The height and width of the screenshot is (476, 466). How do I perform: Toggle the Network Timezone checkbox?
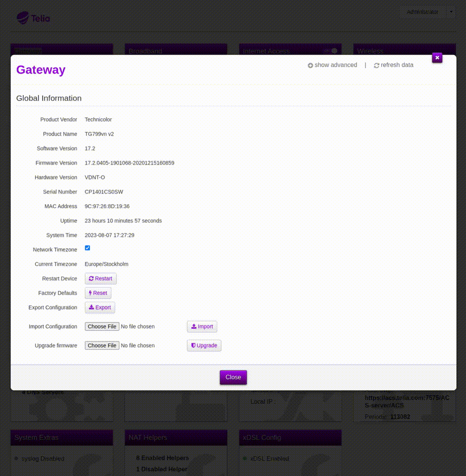[x=87, y=248]
